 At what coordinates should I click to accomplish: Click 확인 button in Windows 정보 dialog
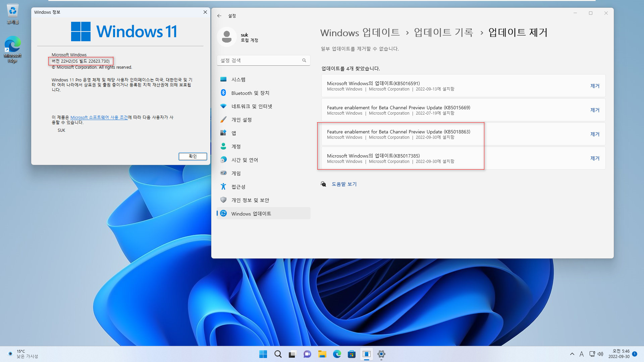click(193, 156)
